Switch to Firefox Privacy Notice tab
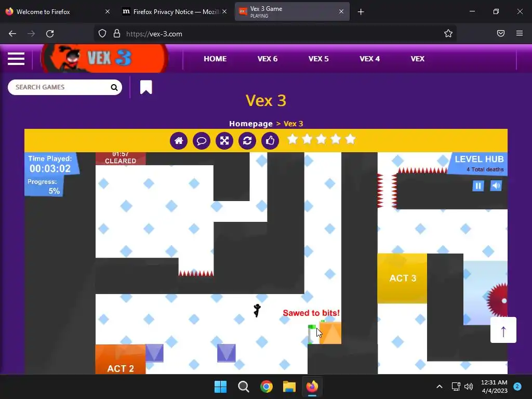Screen dimensions: 532x399 [x=174, y=12]
